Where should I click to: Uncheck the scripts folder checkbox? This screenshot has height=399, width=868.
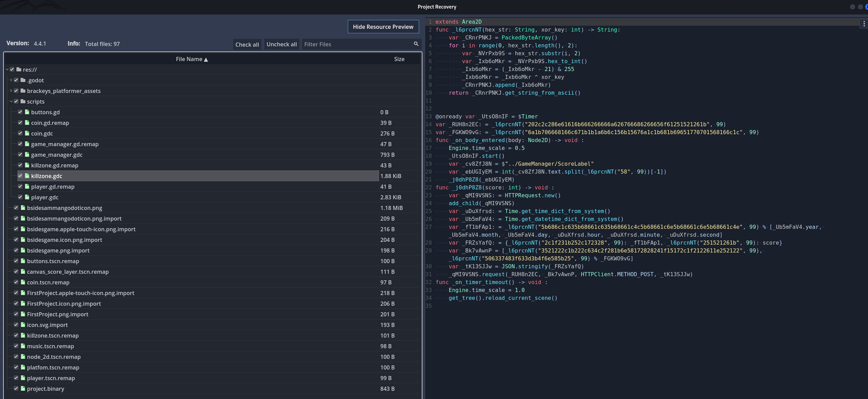(x=16, y=101)
